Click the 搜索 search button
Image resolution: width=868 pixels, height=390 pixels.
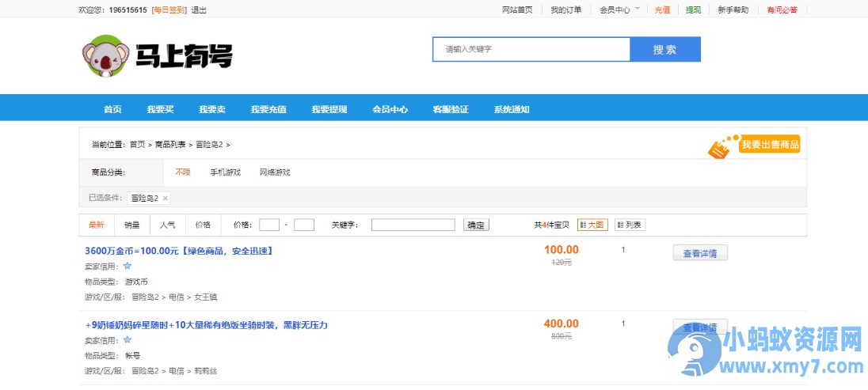pyautogui.click(x=665, y=49)
